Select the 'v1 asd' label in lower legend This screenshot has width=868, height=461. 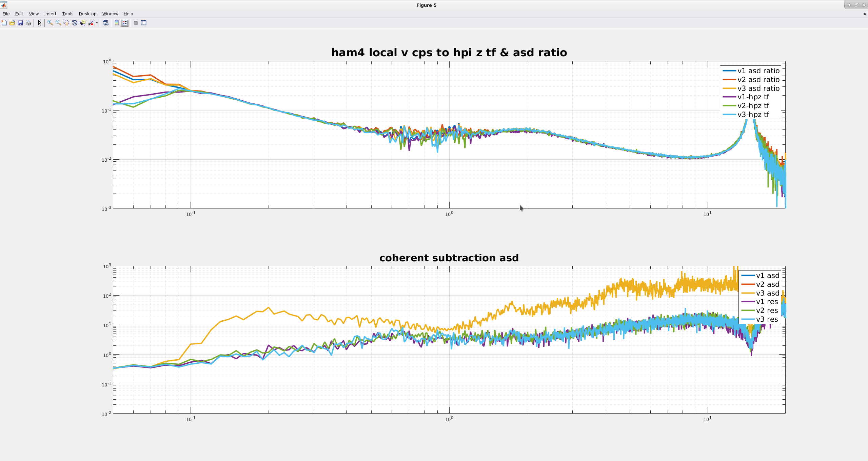[x=768, y=276]
